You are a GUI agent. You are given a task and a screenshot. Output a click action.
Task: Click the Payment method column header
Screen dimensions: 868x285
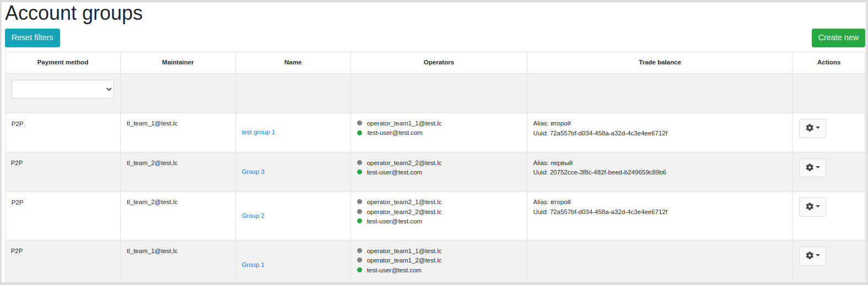(x=63, y=62)
